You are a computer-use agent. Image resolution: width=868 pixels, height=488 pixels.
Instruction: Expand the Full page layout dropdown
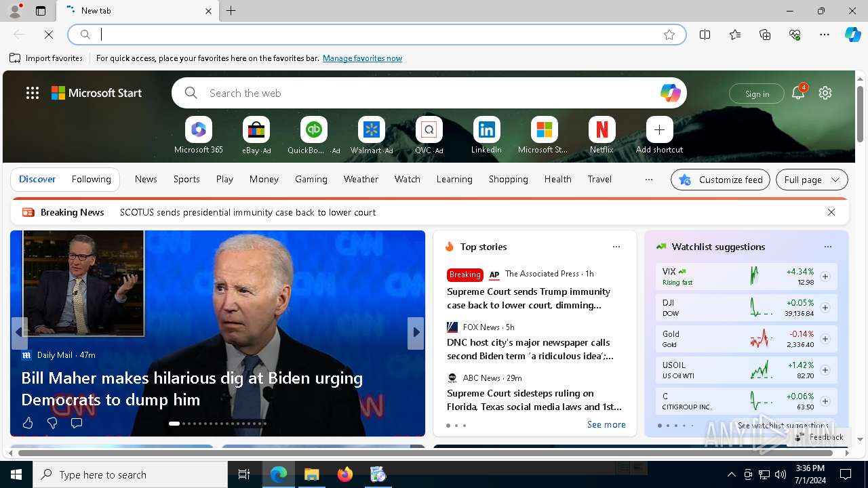pyautogui.click(x=812, y=180)
